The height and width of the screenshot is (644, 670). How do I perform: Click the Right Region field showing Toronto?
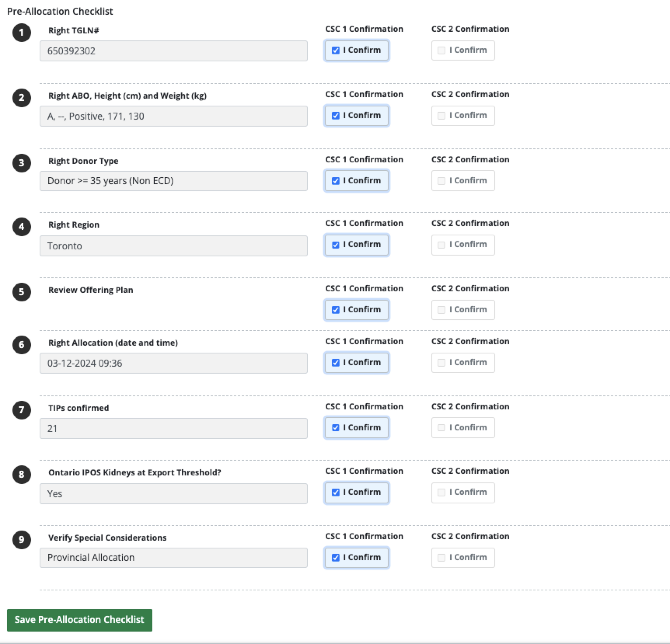pyautogui.click(x=173, y=245)
